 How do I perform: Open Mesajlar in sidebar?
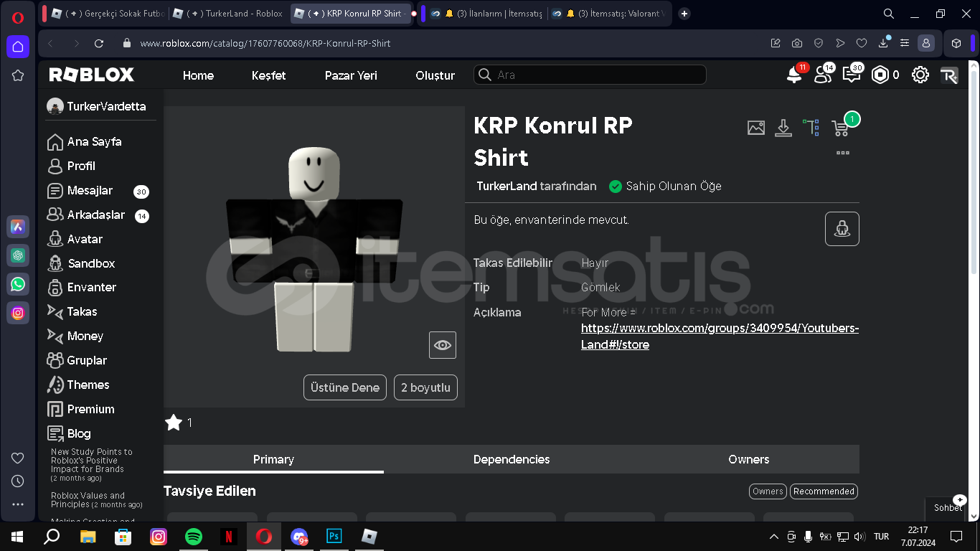coord(80,190)
